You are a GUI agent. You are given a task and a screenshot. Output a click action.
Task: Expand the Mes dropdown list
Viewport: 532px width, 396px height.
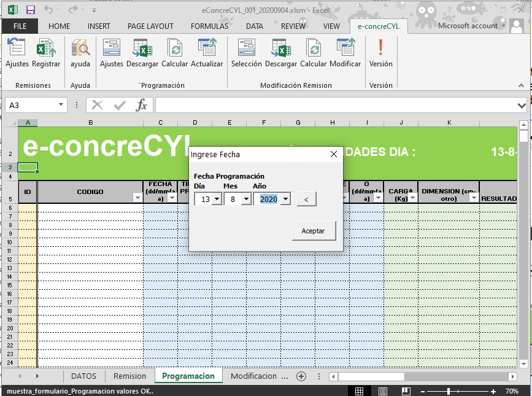(x=246, y=200)
